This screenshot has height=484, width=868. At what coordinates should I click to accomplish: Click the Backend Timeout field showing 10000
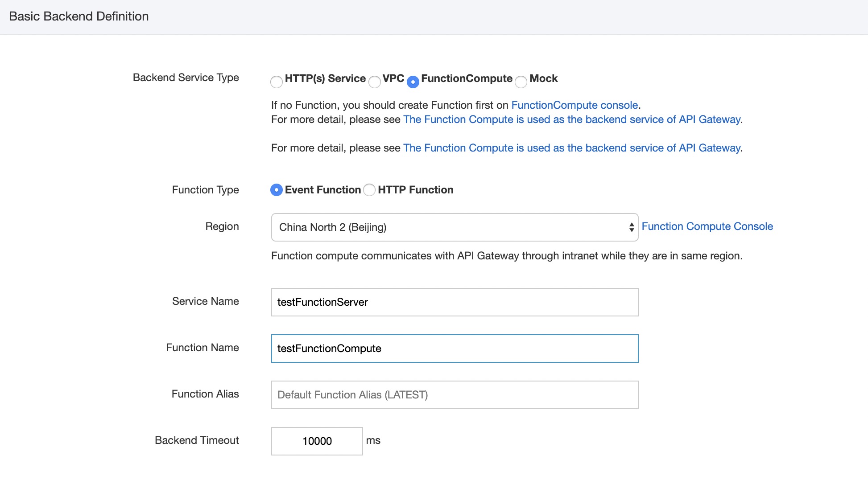[x=317, y=441]
